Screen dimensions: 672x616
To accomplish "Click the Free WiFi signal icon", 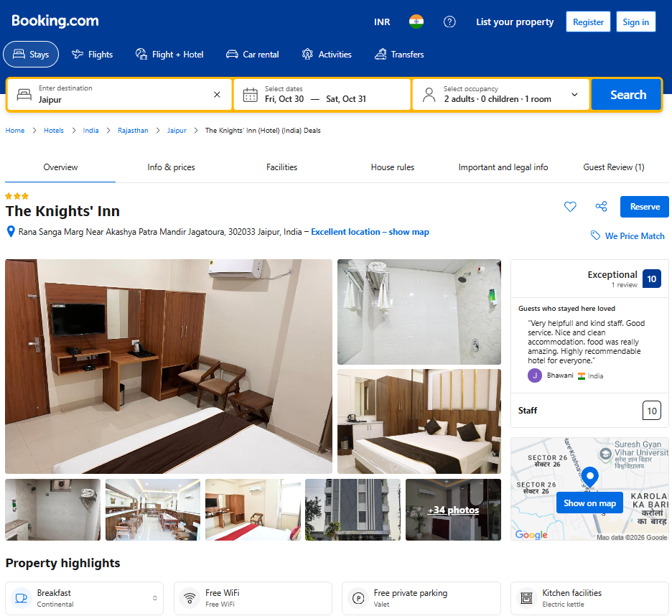I will [190, 598].
